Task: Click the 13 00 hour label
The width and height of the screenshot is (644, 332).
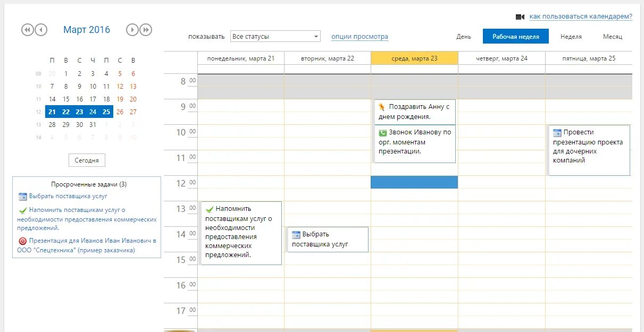Action: coord(186,209)
